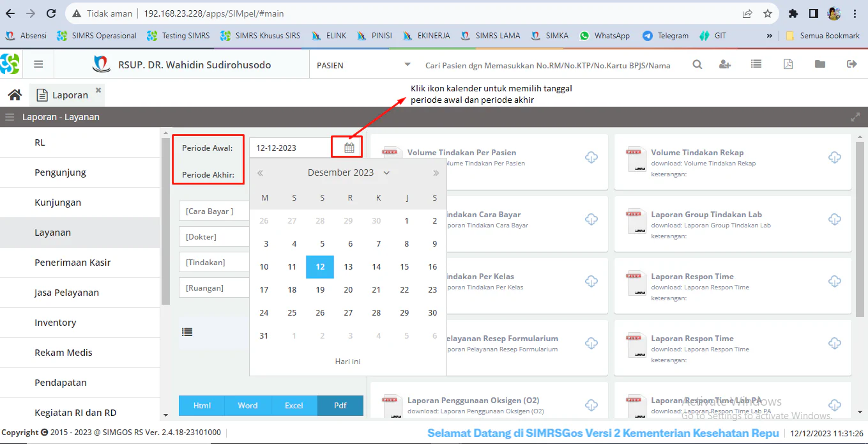
Task: Click the add patient icon
Action: (x=725, y=65)
